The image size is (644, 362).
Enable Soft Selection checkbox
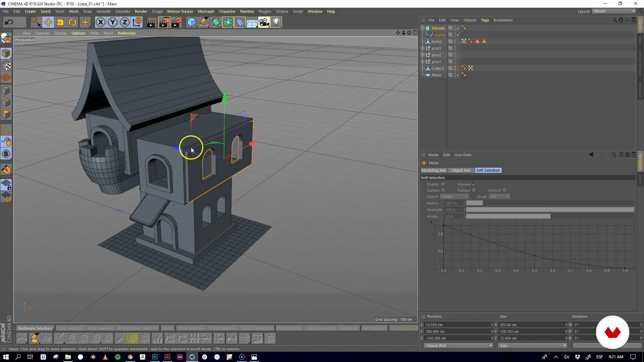coord(443,184)
